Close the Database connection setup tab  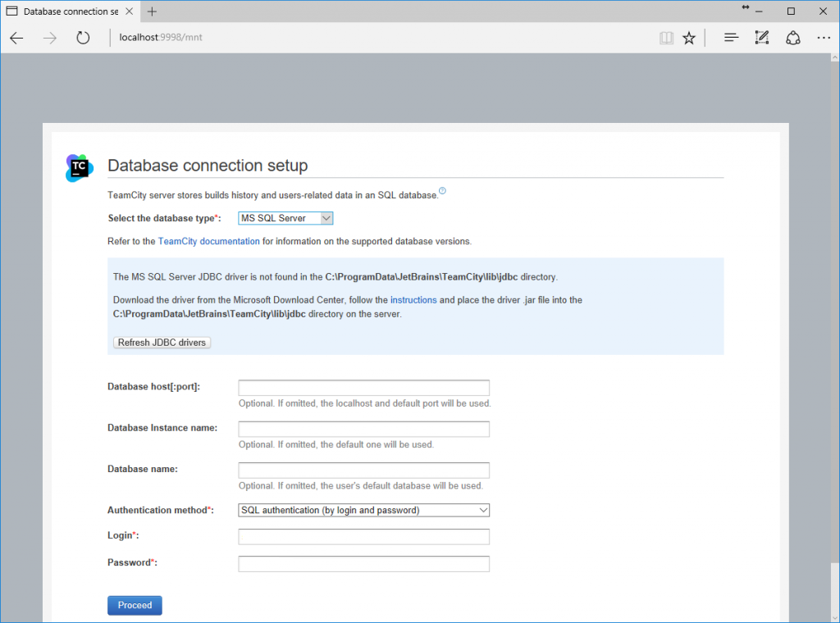(x=129, y=11)
